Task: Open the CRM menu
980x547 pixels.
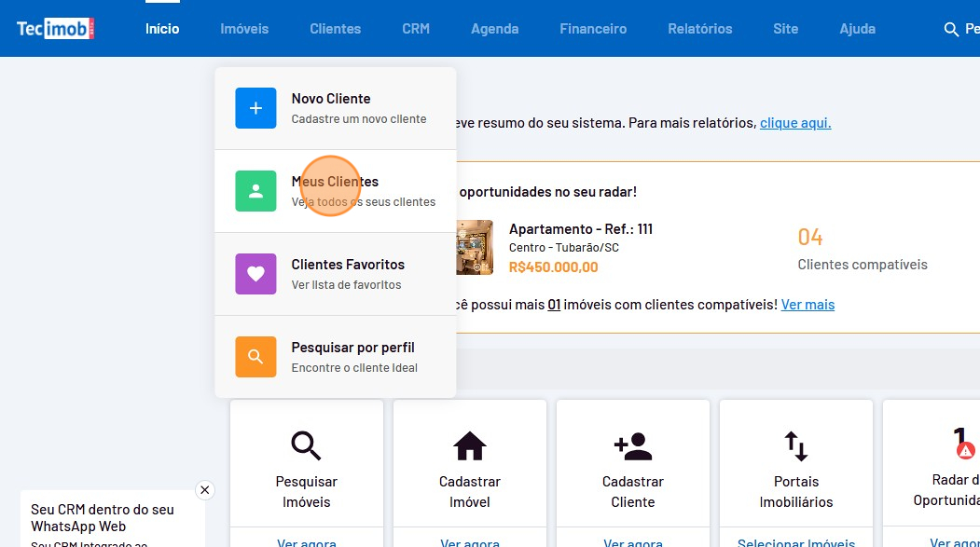Action: point(416,29)
